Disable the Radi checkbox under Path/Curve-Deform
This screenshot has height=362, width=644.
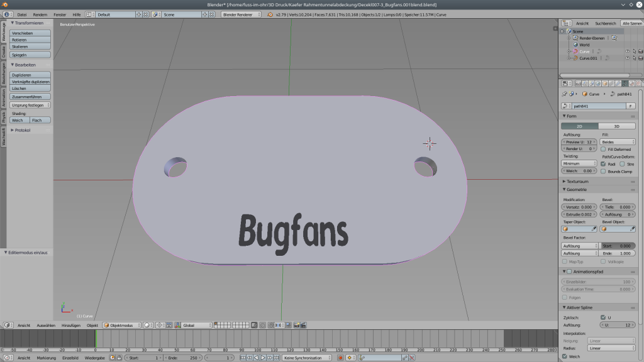click(604, 164)
